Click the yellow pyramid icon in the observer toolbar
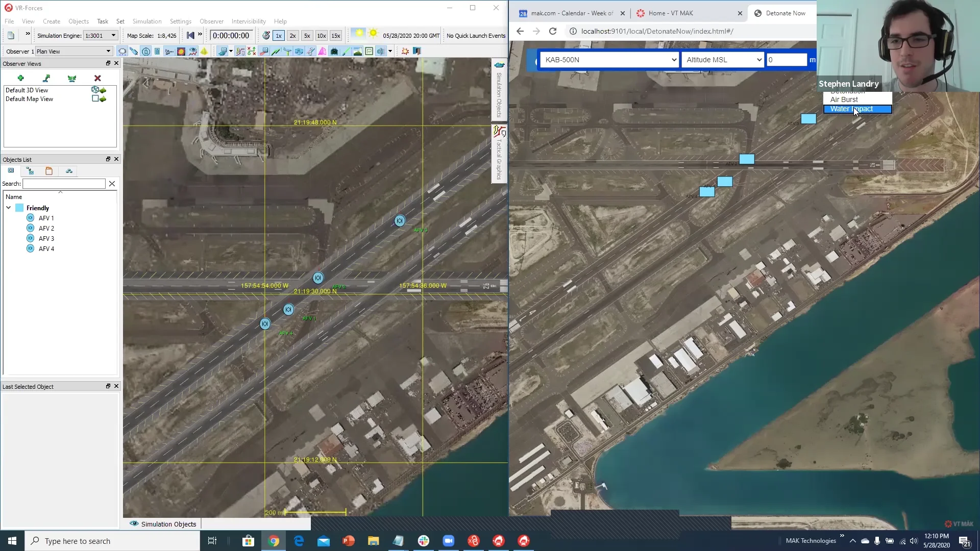The height and width of the screenshot is (551, 980). (x=204, y=52)
